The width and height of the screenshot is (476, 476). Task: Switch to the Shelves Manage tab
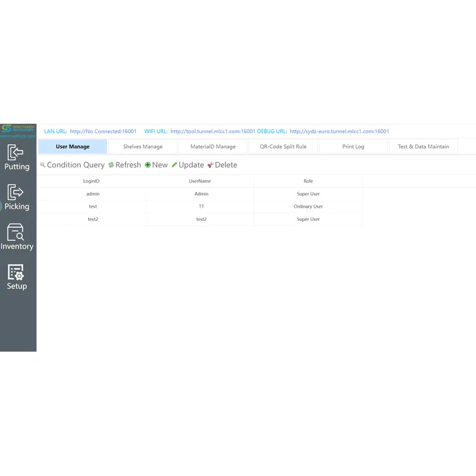click(143, 146)
